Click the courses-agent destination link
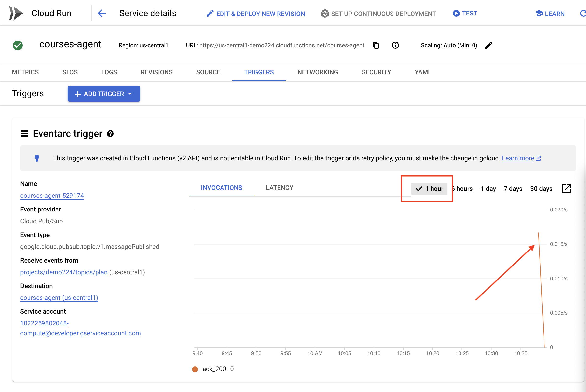 click(59, 297)
